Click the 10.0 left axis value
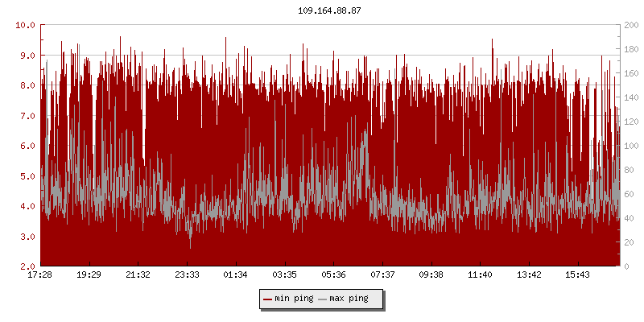 pos(27,25)
